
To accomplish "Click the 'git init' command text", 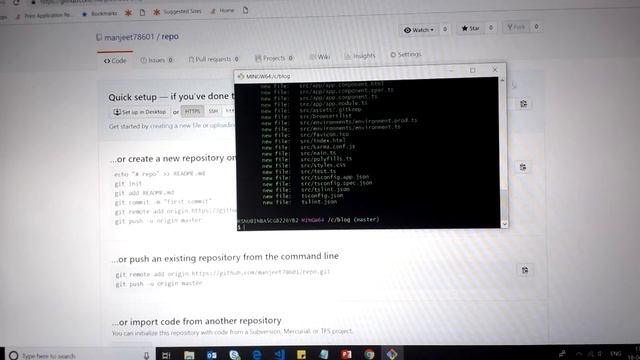I will point(128,184).
